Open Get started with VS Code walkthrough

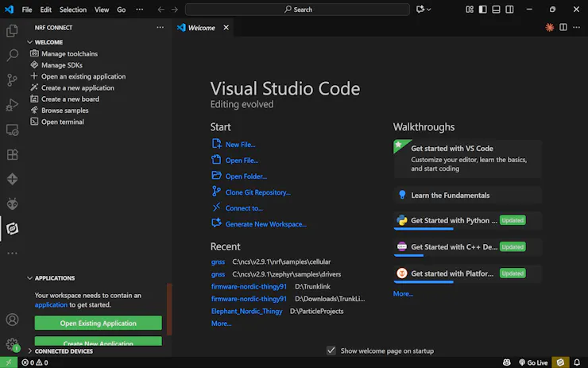tap(467, 158)
